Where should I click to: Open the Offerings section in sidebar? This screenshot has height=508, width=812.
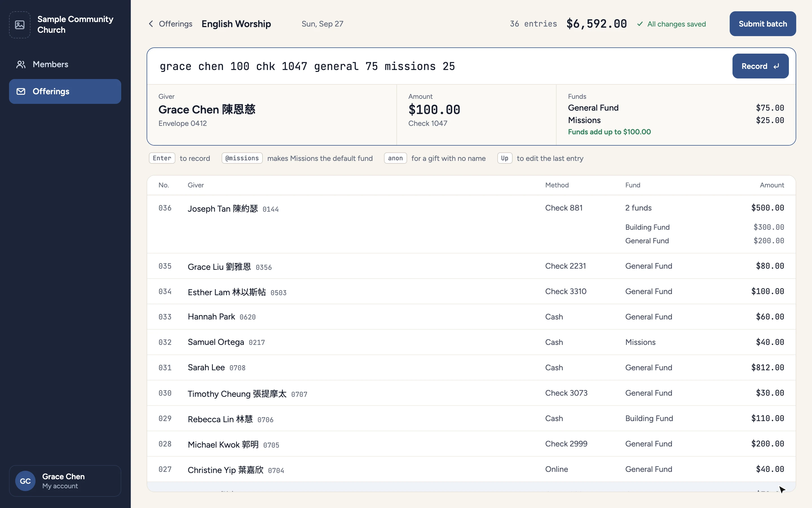point(65,91)
